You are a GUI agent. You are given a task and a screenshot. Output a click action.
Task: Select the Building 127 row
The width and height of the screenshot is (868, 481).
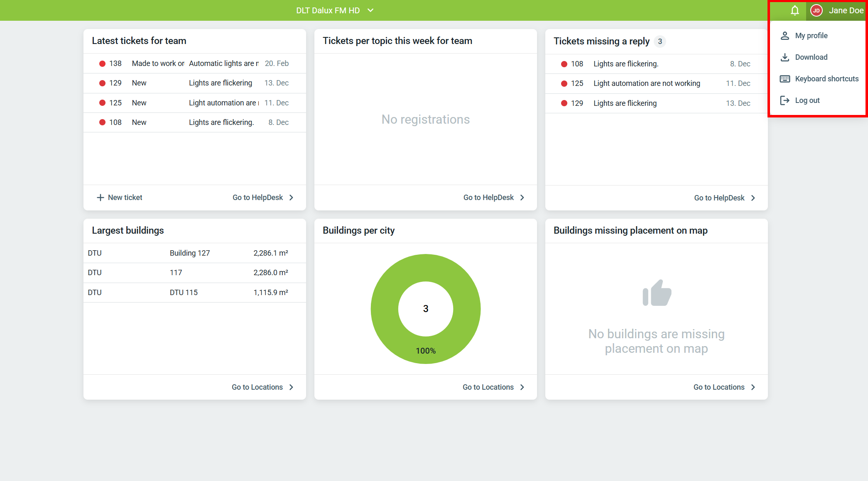pyautogui.click(x=190, y=253)
